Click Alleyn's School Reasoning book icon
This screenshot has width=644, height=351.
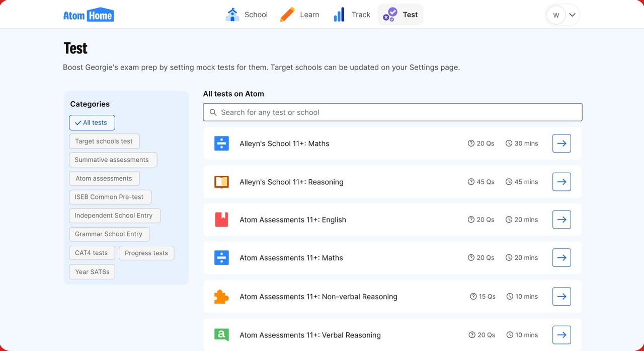tap(221, 182)
